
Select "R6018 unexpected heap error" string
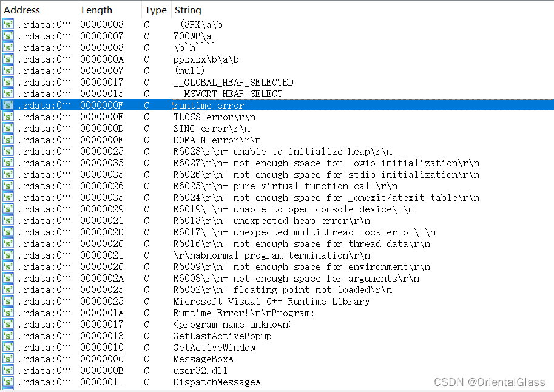272,221
